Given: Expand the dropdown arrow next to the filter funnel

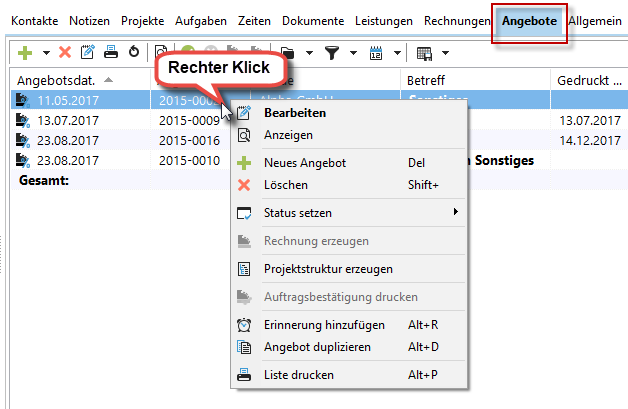Looking at the screenshot, I should tap(354, 52).
